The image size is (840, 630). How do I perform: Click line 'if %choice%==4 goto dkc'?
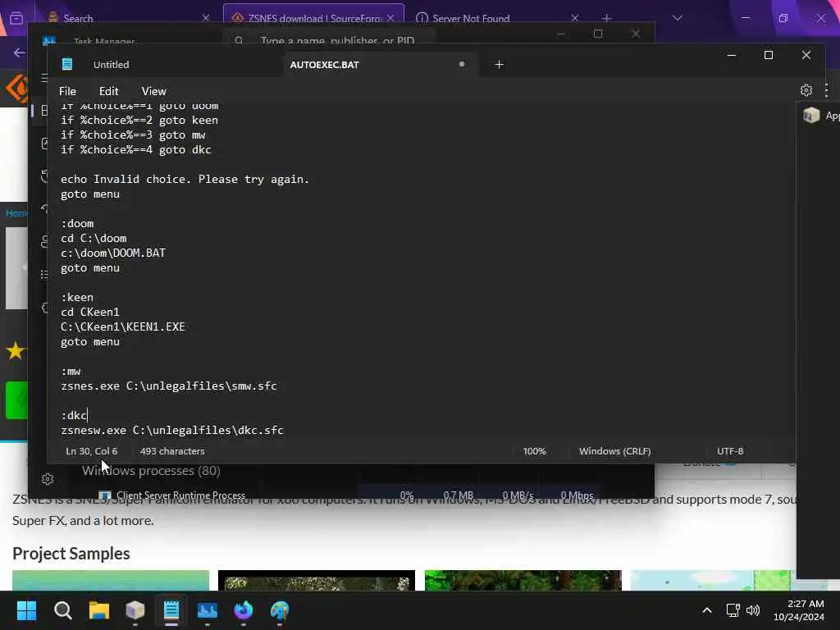coord(136,150)
